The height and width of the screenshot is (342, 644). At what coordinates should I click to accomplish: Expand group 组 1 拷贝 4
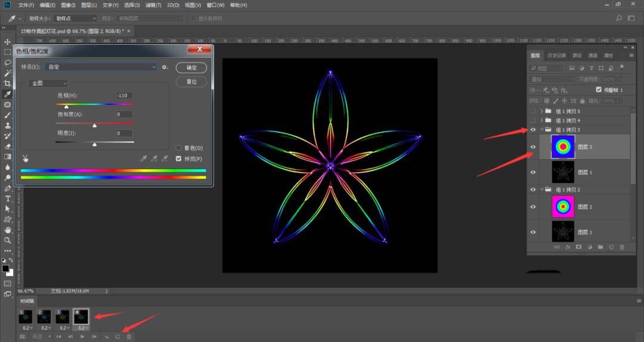pyautogui.click(x=541, y=120)
